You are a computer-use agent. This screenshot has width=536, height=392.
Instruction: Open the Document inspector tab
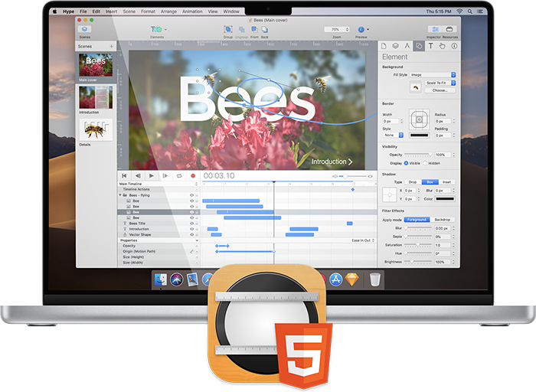click(384, 46)
